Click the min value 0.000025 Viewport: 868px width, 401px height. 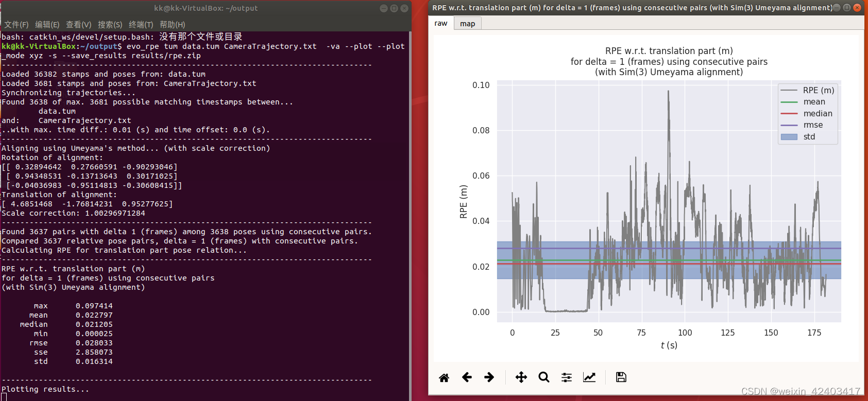(94, 334)
